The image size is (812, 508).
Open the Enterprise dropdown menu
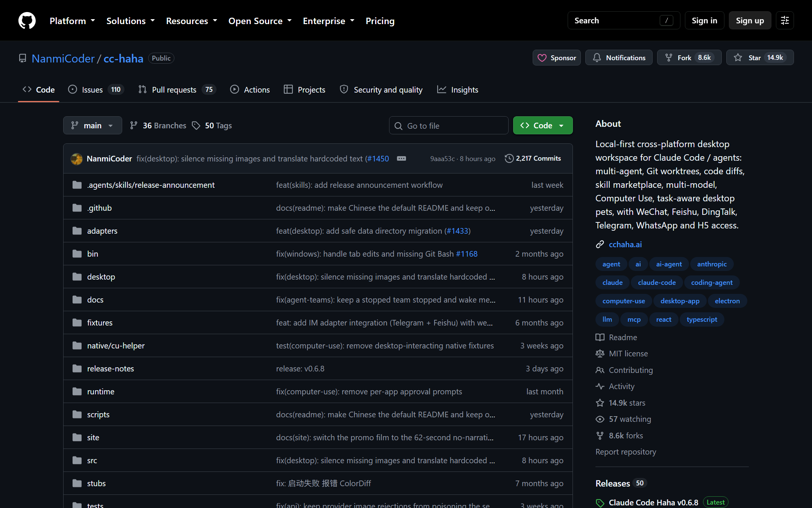click(x=329, y=21)
